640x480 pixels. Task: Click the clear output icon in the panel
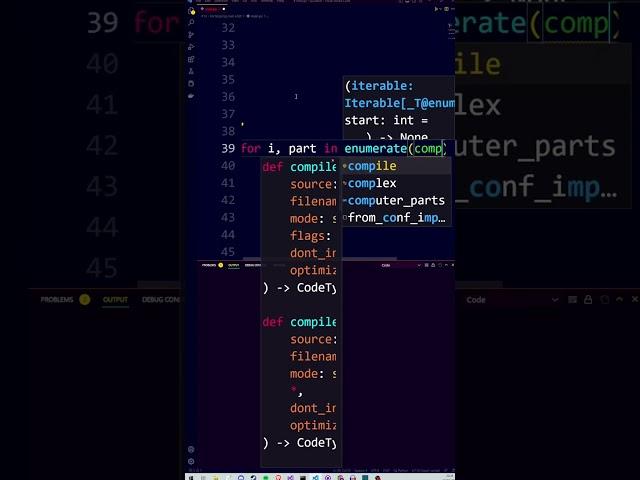click(427, 265)
